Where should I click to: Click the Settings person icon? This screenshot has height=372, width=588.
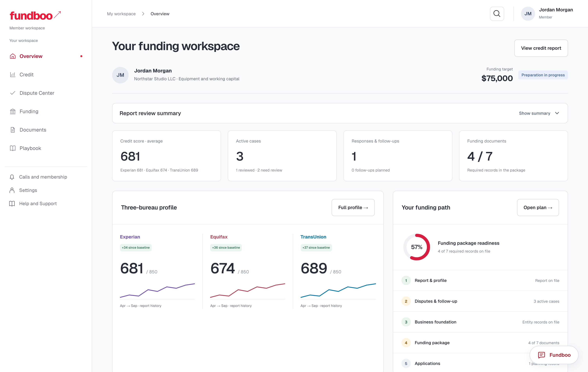pos(12,190)
